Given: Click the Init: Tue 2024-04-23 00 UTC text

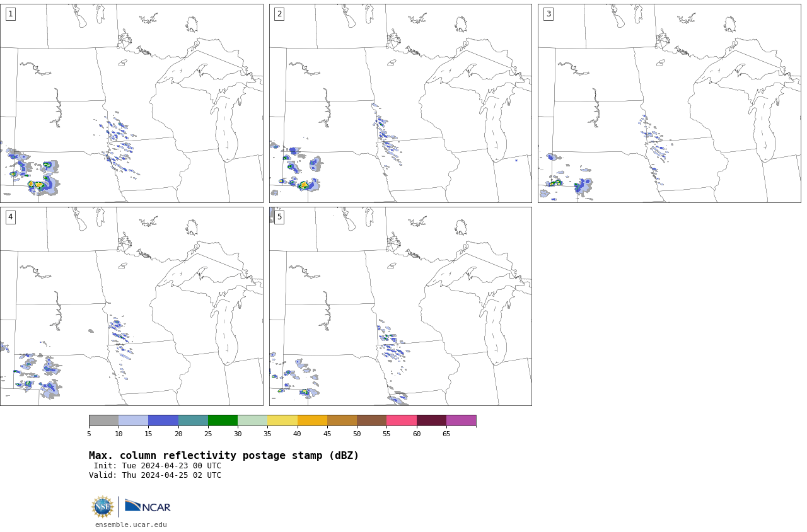Looking at the screenshot, I should coord(158,466).
